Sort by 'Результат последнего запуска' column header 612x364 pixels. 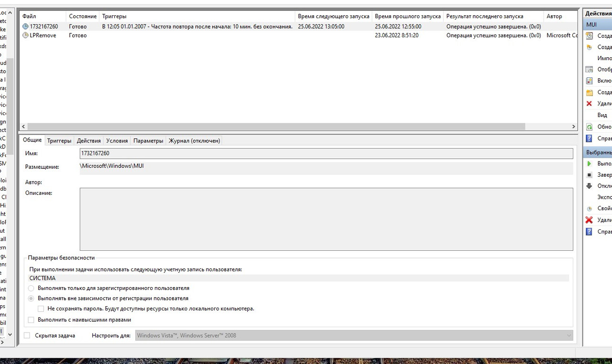494,16
